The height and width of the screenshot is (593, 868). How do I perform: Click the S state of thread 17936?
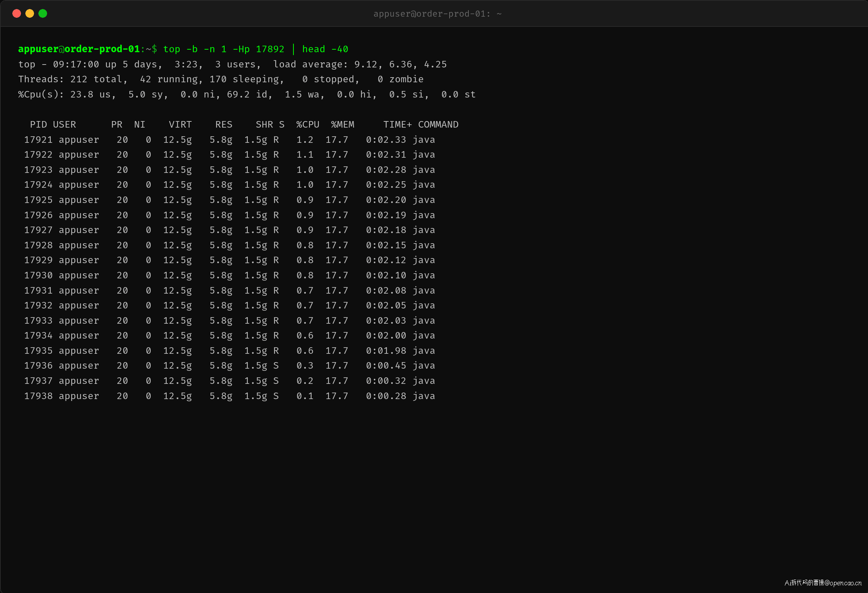click(276, 365)
